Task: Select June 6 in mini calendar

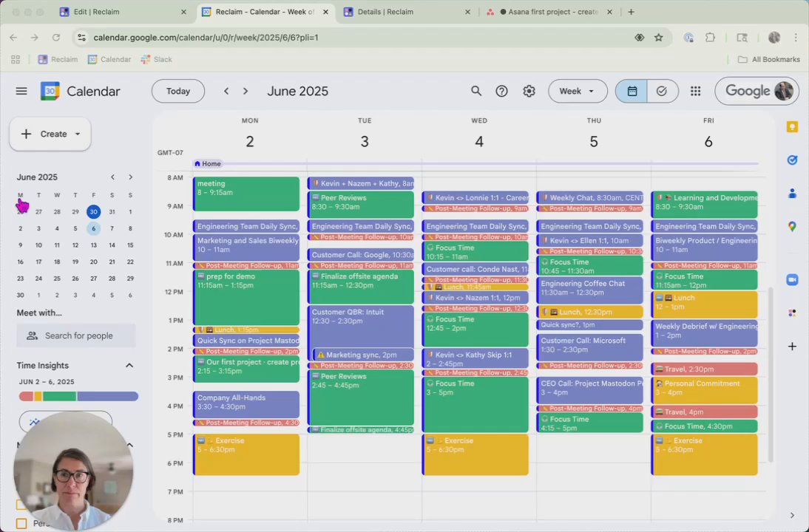Action: coord(93,228)
